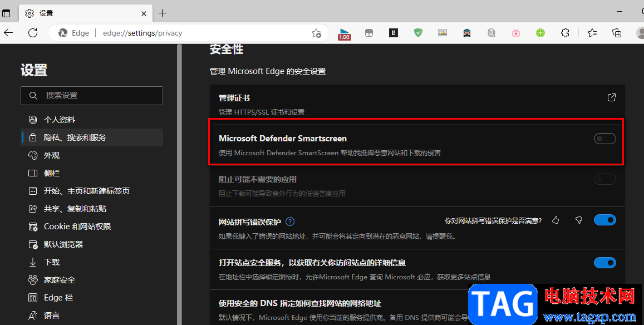Open Cookie 和网站权限 section

point(92,226)
